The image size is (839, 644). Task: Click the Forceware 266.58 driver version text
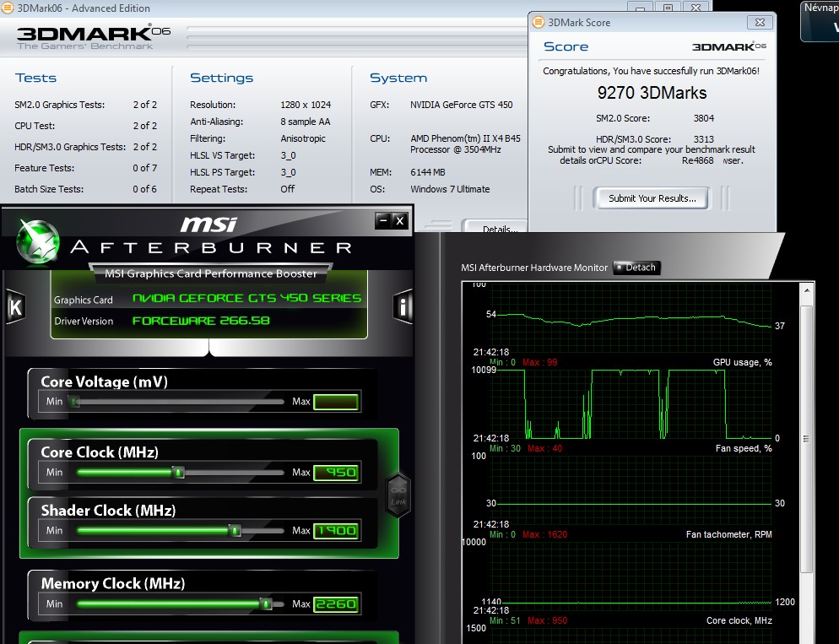[x=201, y=321]
